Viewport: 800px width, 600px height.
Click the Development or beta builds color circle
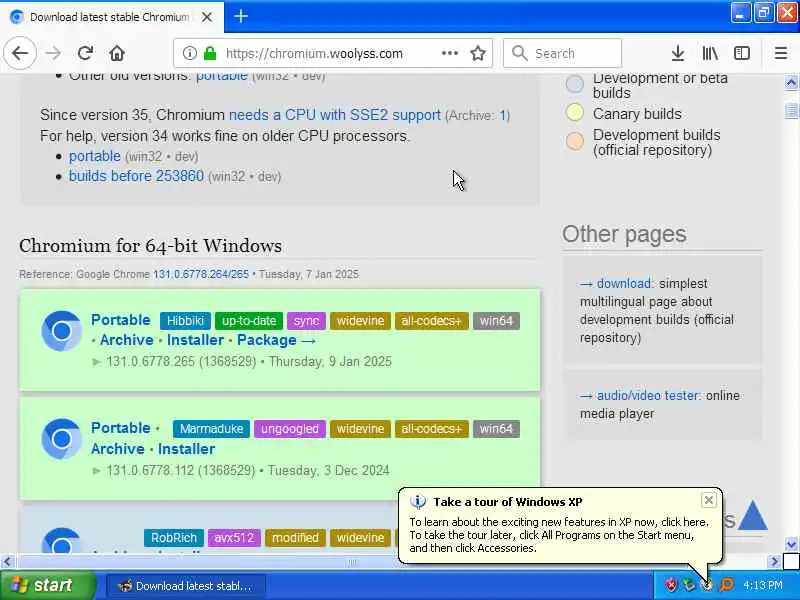click(575, 84)
